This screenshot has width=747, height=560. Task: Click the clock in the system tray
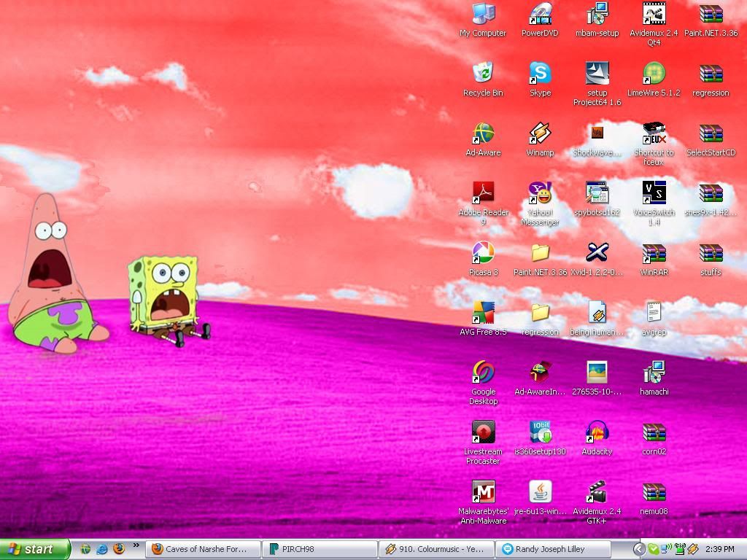(720, 549)
